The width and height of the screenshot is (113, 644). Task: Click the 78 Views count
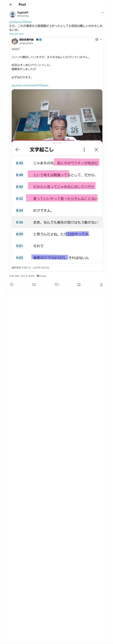point(41,276)
